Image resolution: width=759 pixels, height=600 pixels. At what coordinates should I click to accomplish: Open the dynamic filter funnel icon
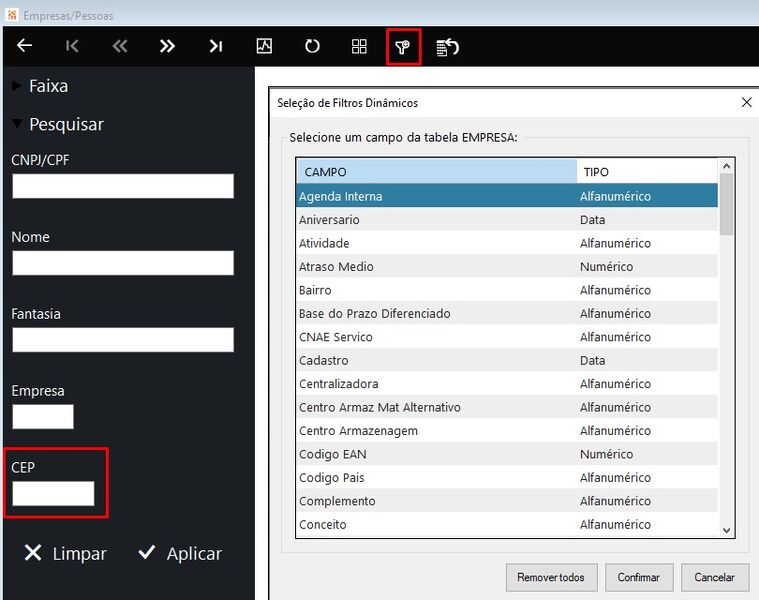403,47
